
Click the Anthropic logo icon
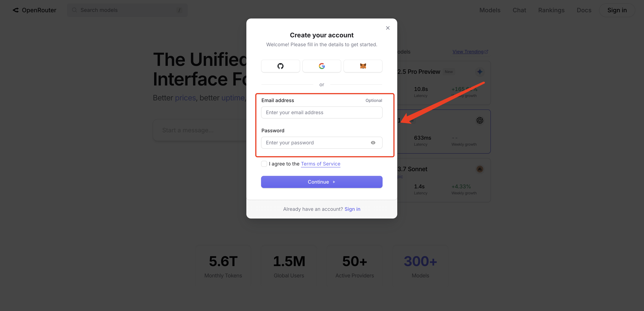click(480, 169)
